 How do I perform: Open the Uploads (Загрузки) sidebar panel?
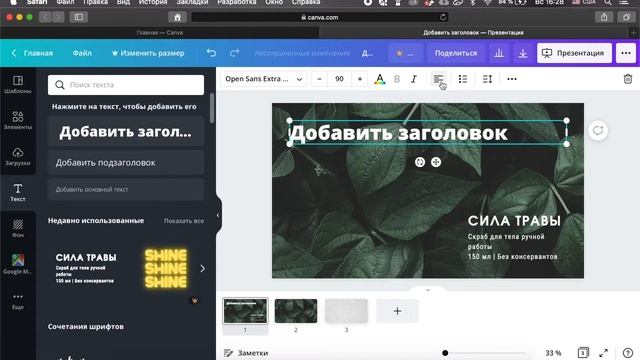(x=18, y=156)
